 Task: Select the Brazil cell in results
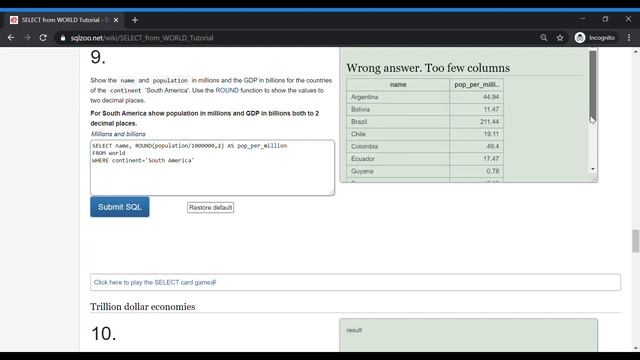(398, 122)
